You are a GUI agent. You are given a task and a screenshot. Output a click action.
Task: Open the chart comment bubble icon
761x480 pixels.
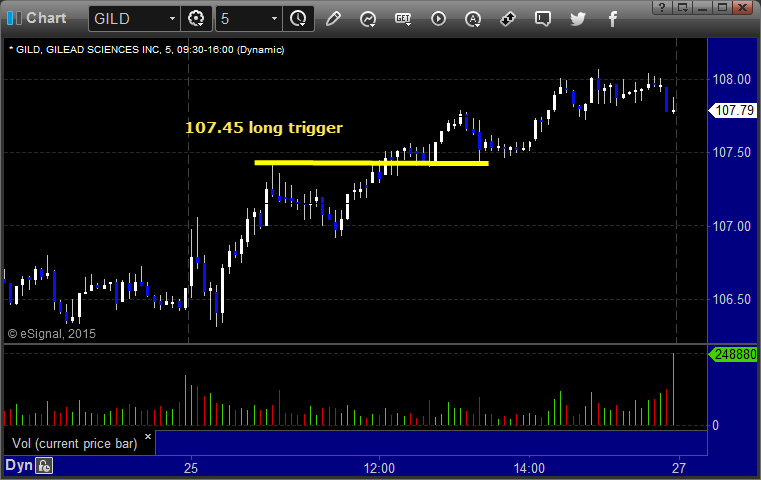543,19
